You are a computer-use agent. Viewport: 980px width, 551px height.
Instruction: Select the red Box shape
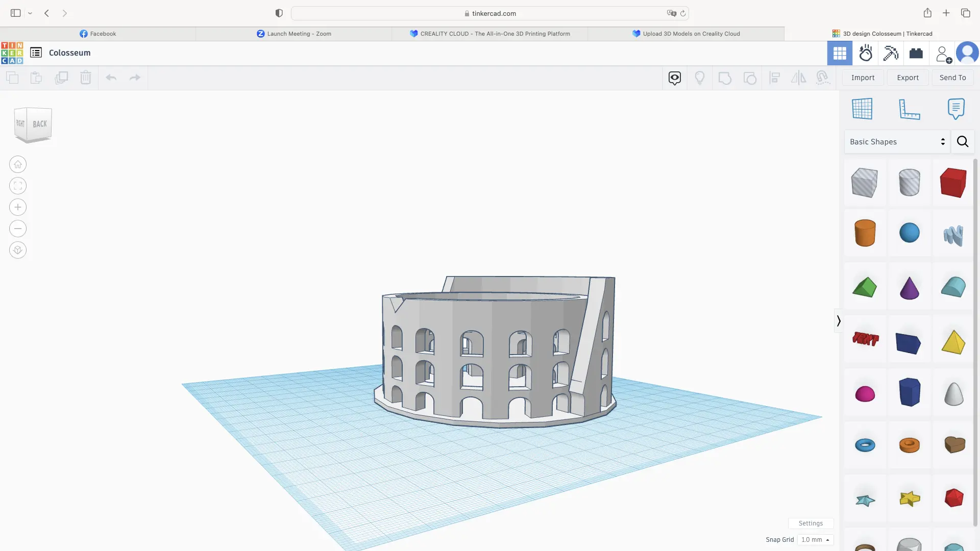[953, 182]
